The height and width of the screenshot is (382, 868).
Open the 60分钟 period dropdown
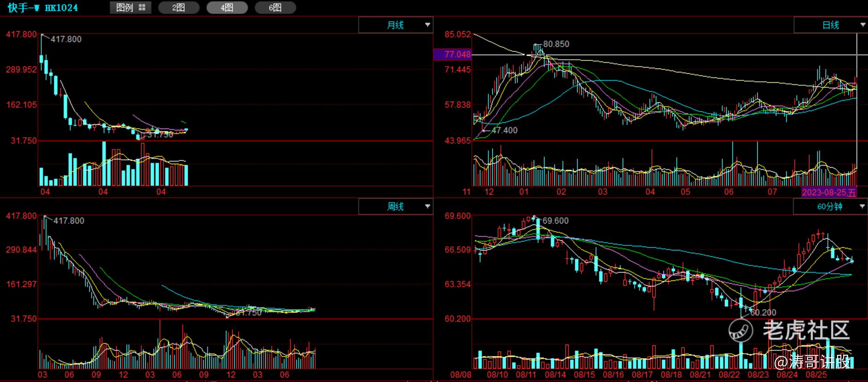click(830, 207)
